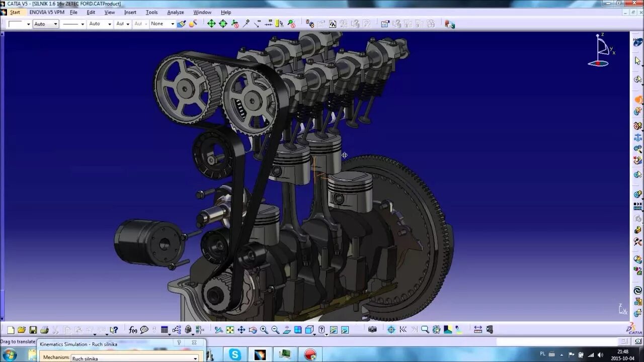Open the ENOVIA V5 VPM menu
This screenshot has width=644, height=362.
click(x=47, y=12)
